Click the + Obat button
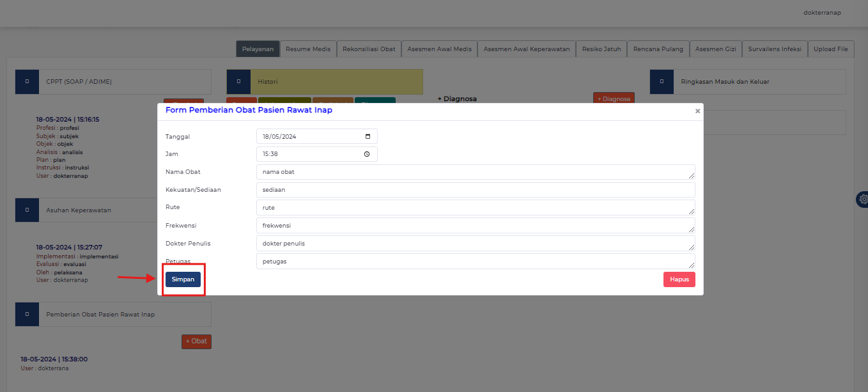 (x=196, y=341)
